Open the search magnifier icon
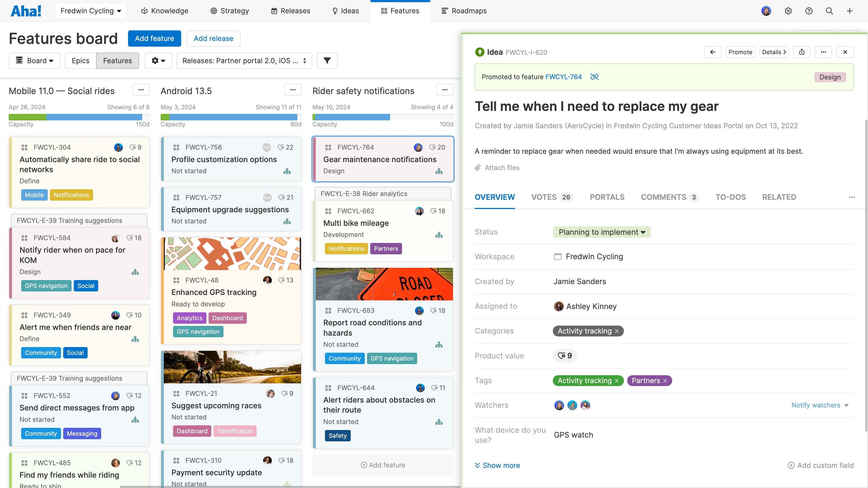This screenshot has height=488, width=868. 829,11
